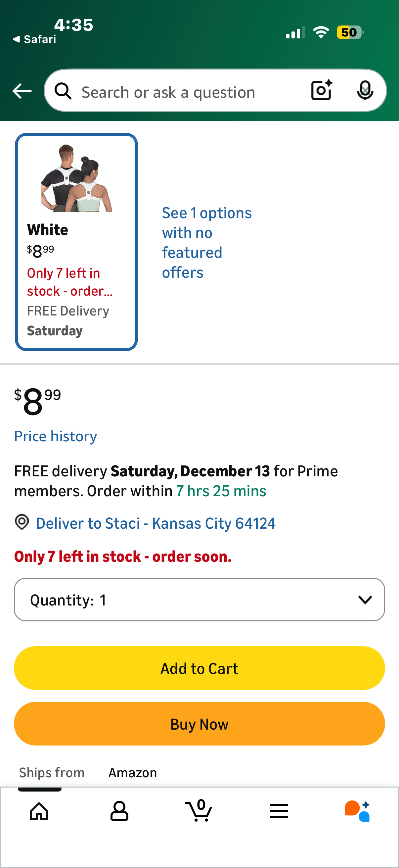
Task: Open camera lens visual search
Action: click(x=322, y=90)
